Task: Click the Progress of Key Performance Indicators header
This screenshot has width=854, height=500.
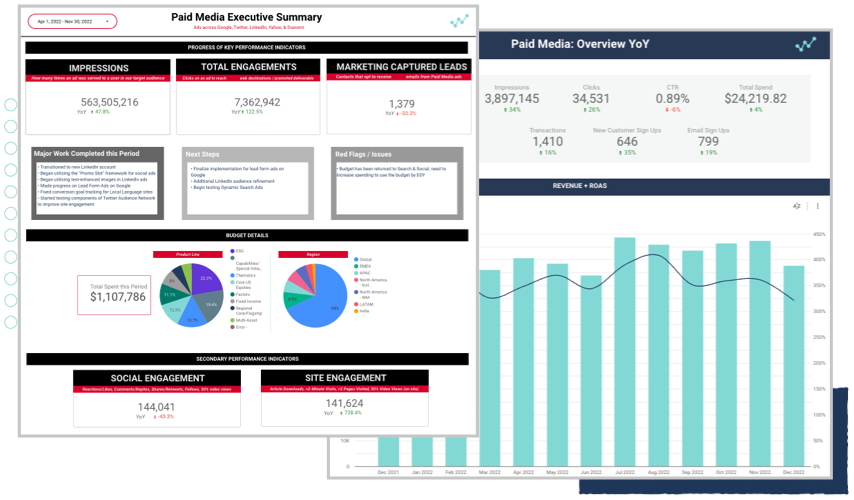Action: click(247, 47)
